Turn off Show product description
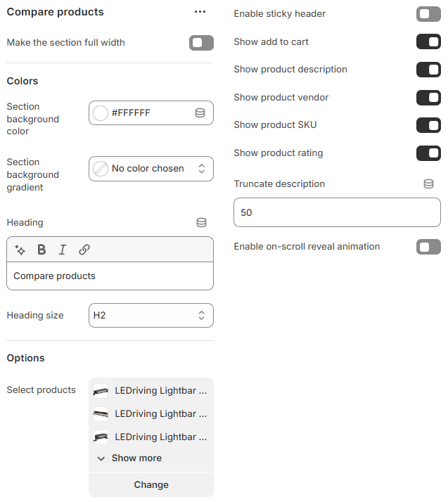448x502 pixels. click(428, 70)
